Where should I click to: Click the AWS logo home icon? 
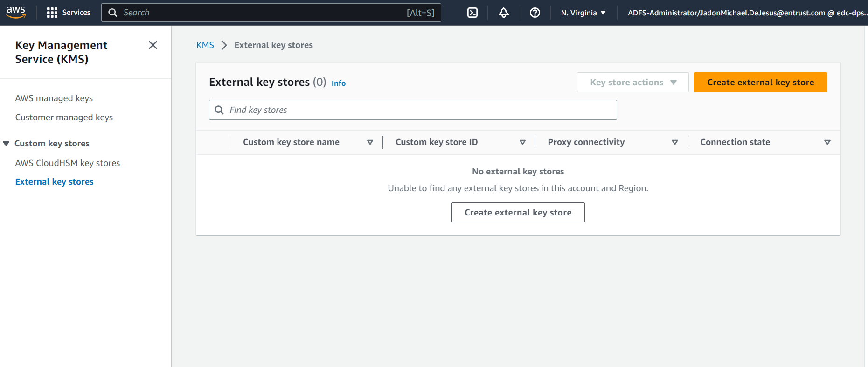[x=16, y=13]
